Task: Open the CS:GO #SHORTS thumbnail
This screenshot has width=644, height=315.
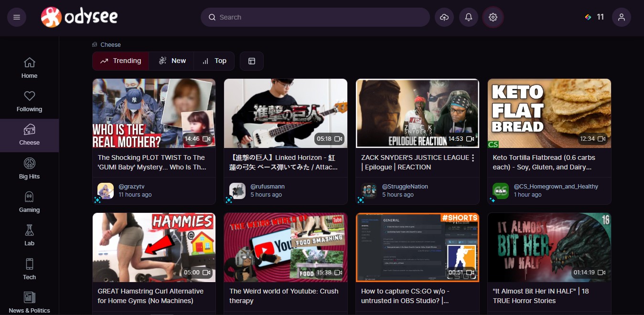Action: [x=418, y=247]
